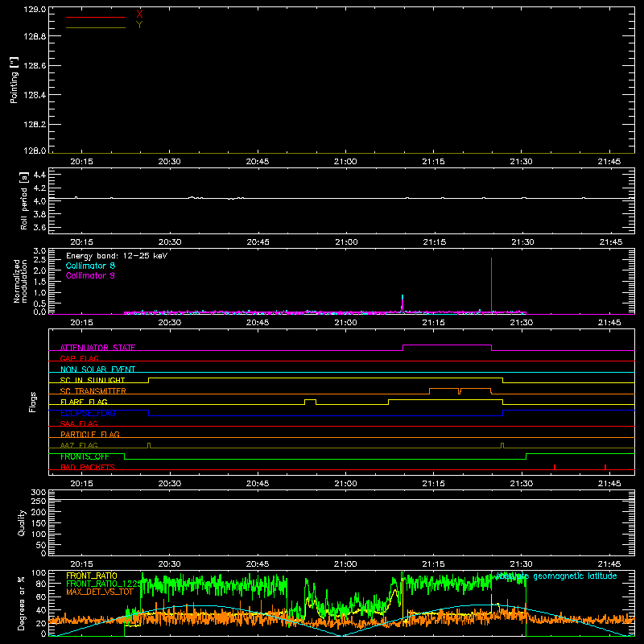Viewport: 644px width, 644px height.
Task: Click the NON_SOLAR_EVENT flag label
Action: pyautogui.click(x=97, y=369)
